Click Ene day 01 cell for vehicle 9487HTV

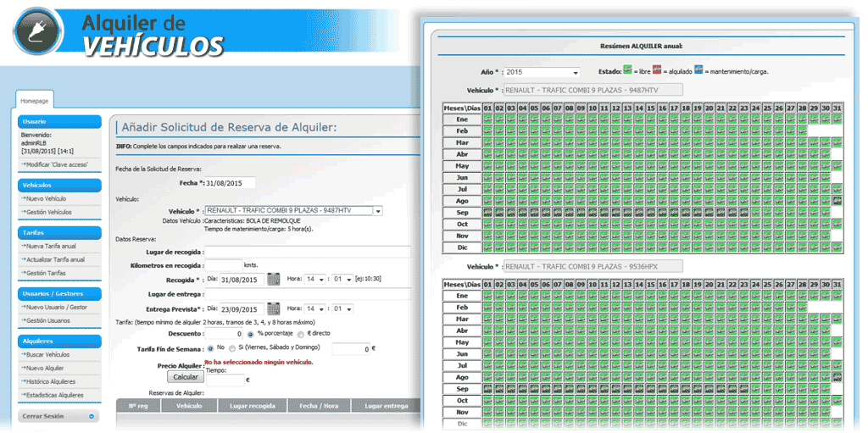[488, 119]
